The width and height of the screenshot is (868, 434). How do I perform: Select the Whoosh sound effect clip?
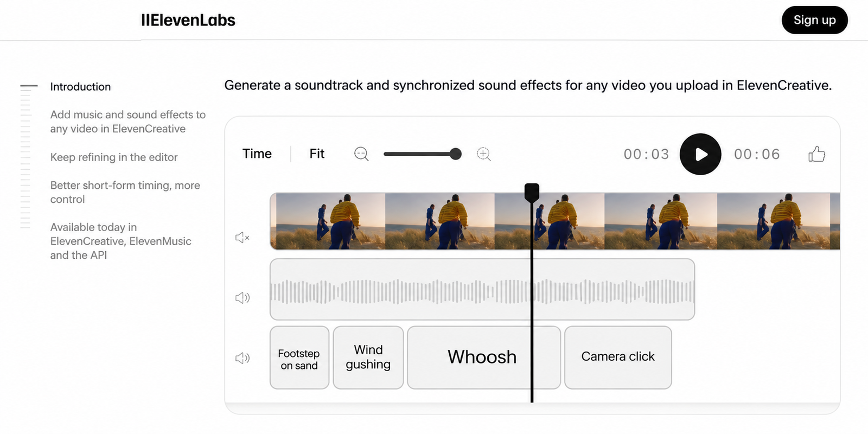click(484, 358)
